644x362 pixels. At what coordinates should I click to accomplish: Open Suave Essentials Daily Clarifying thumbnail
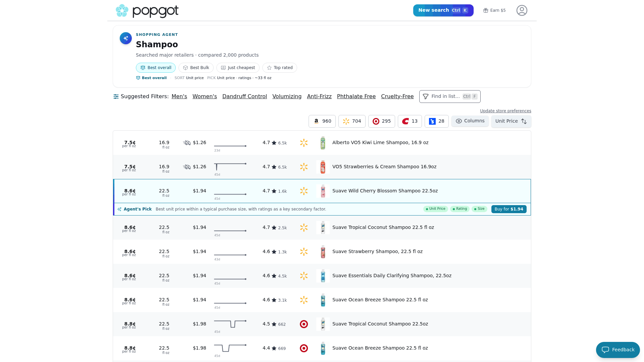[x=323, y=276]
